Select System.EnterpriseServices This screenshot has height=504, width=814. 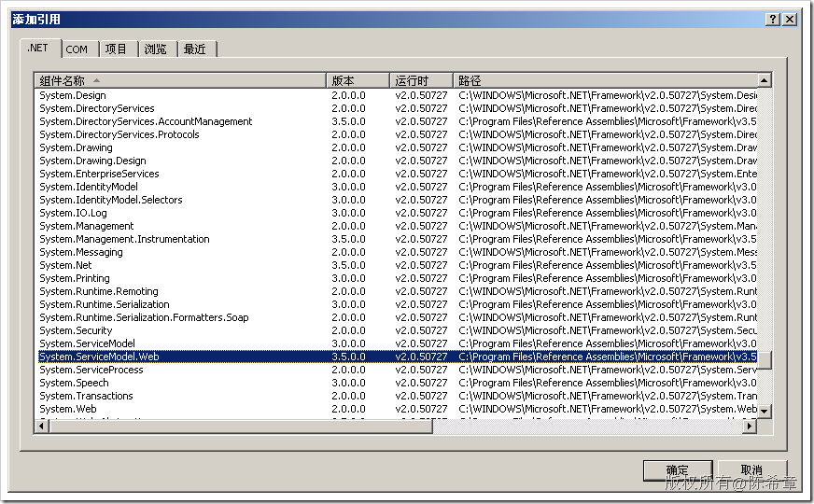coord(398,174)
